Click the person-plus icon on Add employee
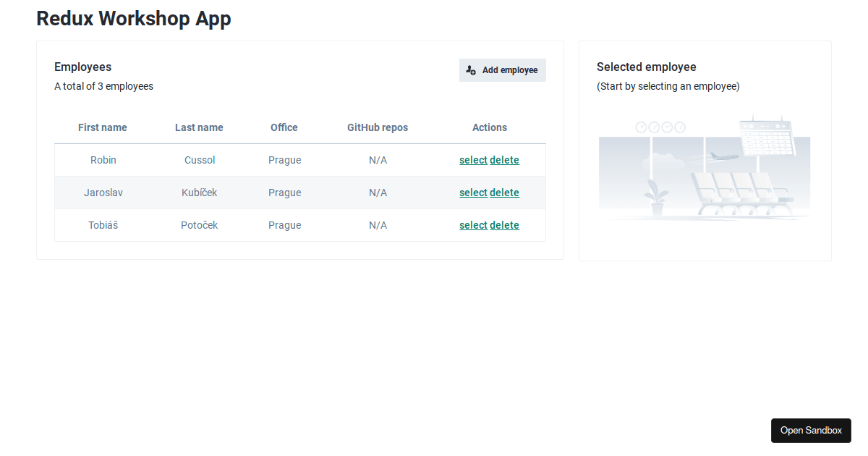The height and width of the screenshot is (456, 868). 470,69
